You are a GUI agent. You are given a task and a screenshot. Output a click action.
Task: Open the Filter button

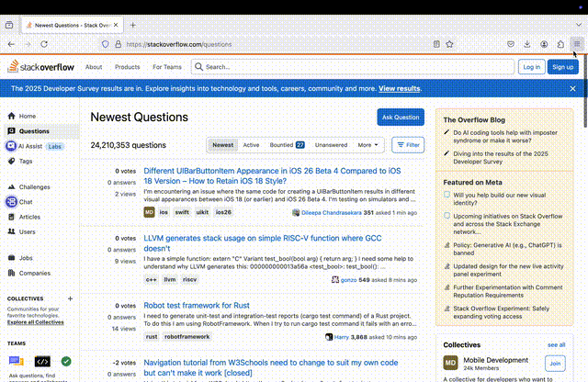tap(408, 145)
